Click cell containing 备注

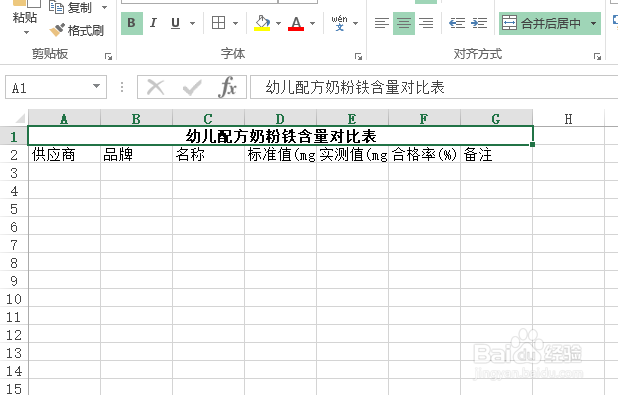pyautogui.click(x=496, y=155)
